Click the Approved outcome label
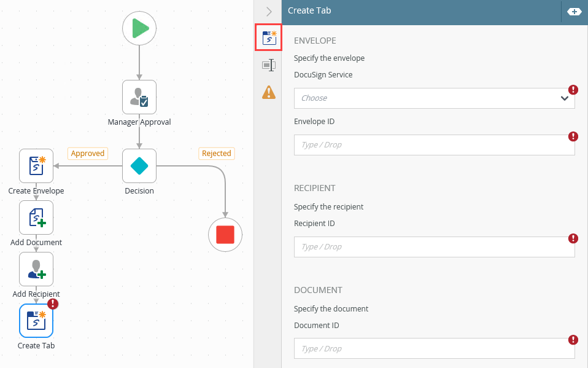 click(88, 154)
